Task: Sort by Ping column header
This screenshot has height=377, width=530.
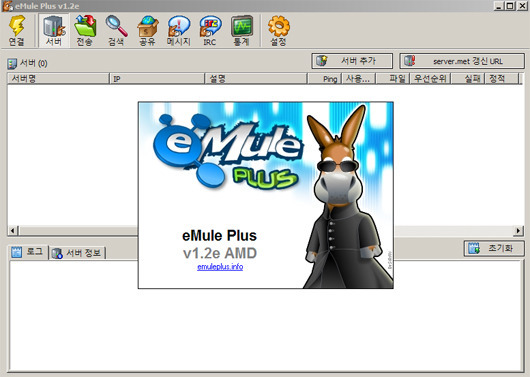Action: (324, 78)
